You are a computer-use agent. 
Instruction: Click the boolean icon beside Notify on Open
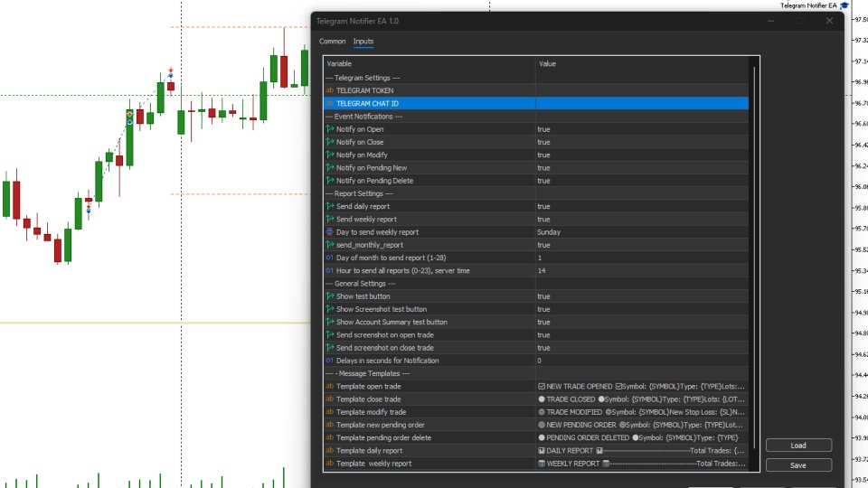click(x=330, y=129)
